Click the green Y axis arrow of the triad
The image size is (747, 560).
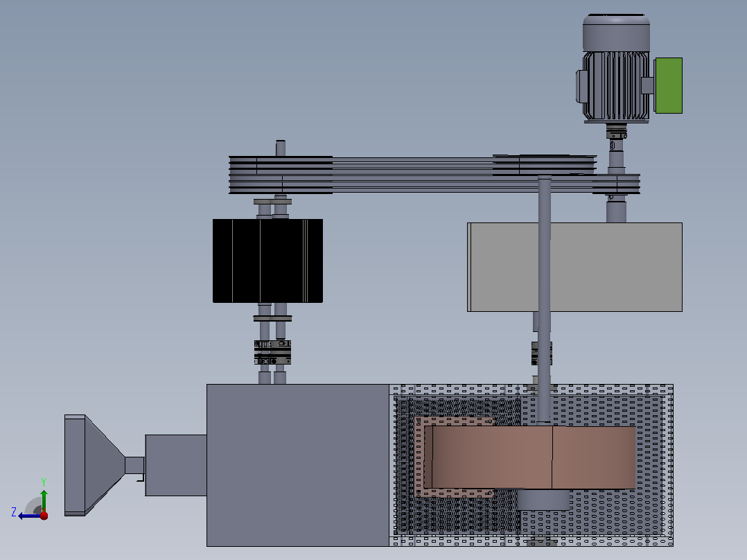pos(44,500)
